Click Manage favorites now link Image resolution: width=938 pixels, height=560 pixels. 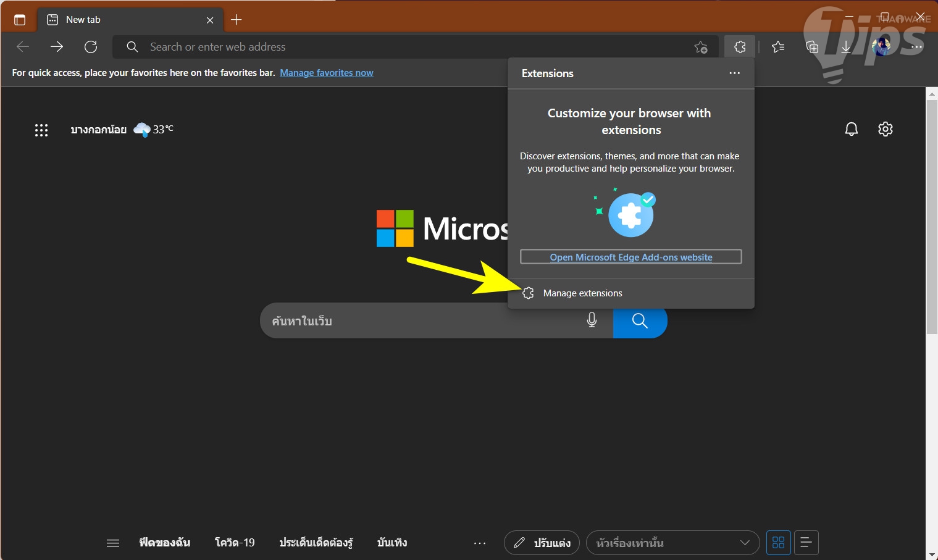327,73
